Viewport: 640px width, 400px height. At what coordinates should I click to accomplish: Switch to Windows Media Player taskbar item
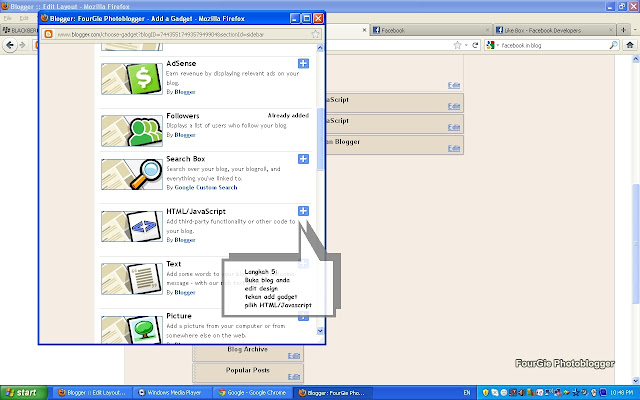[173, 393]
